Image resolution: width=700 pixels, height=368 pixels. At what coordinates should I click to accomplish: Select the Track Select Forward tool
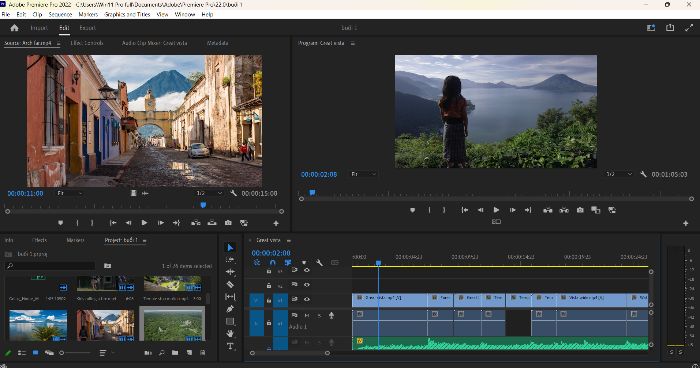tap(230, 259)
